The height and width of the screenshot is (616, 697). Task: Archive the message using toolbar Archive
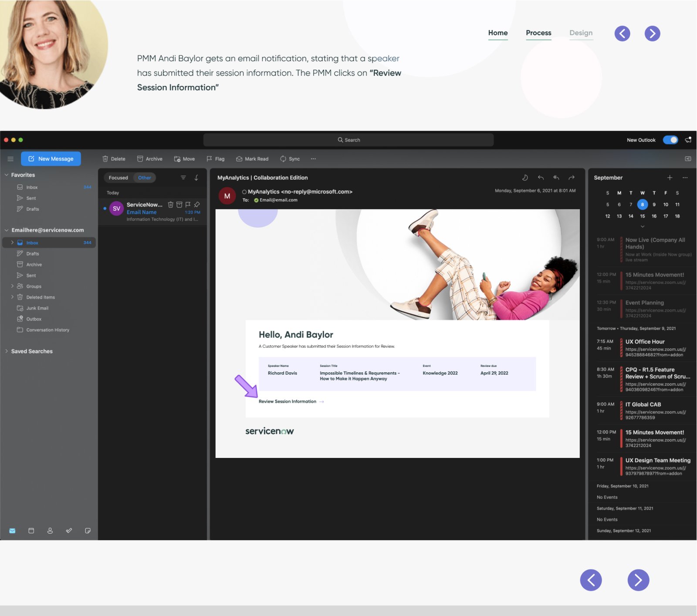click(x=150, y=159)
